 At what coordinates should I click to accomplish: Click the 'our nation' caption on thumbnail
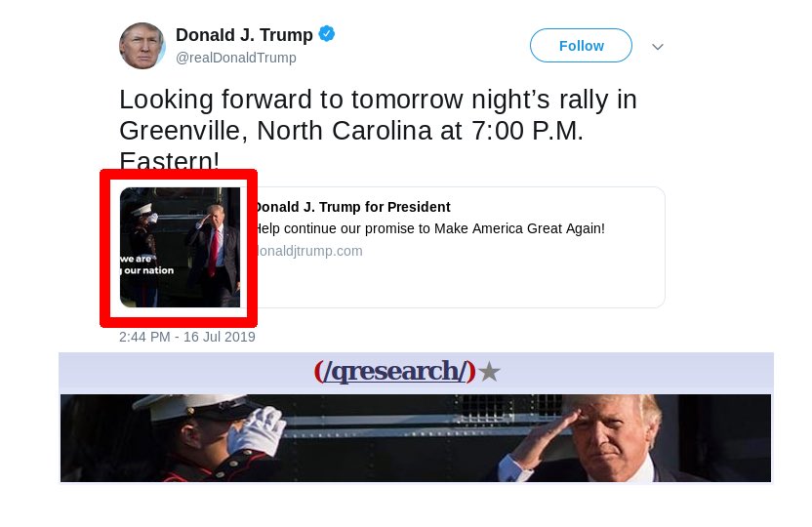(x=148, y=270)
